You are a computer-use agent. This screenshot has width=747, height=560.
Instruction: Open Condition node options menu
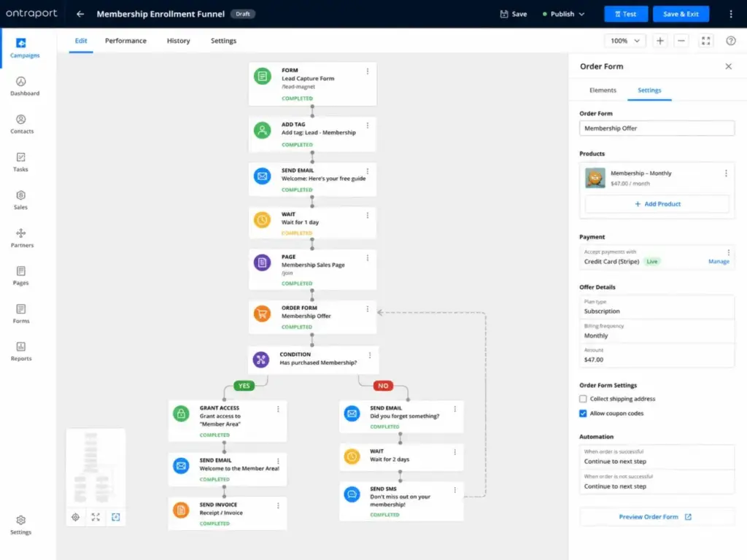pyautogui.click(x=370, y=355)
